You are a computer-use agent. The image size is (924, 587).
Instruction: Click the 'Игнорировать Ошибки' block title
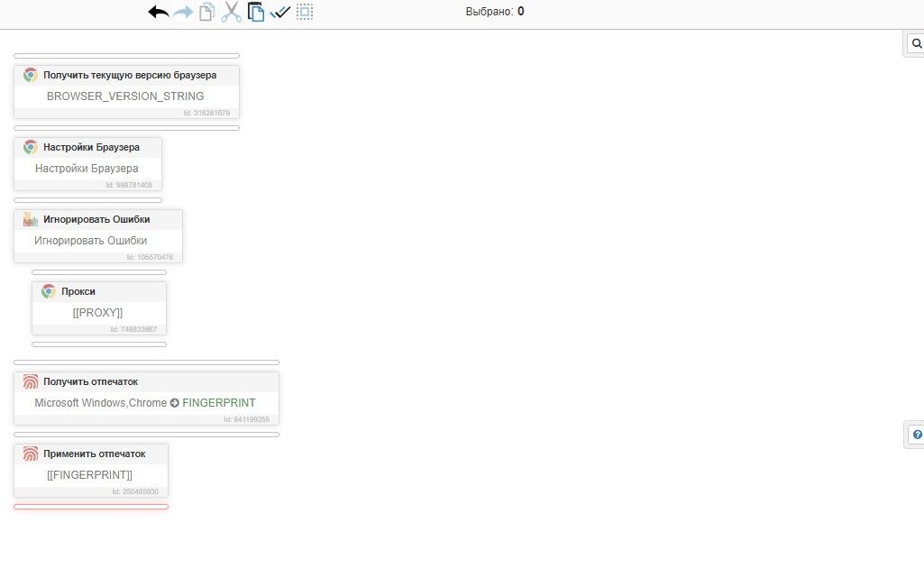(96, 219)
